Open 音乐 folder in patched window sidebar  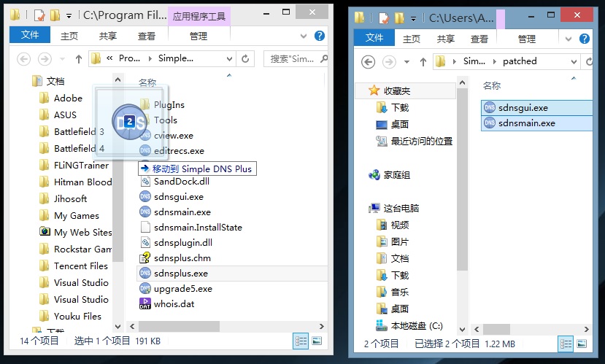click(393, 292)
